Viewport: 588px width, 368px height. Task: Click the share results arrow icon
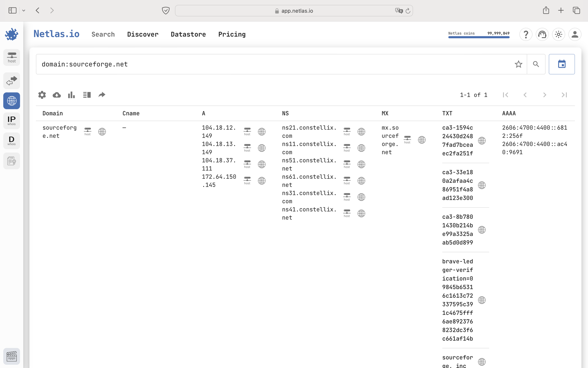click(x=102, y=95)
